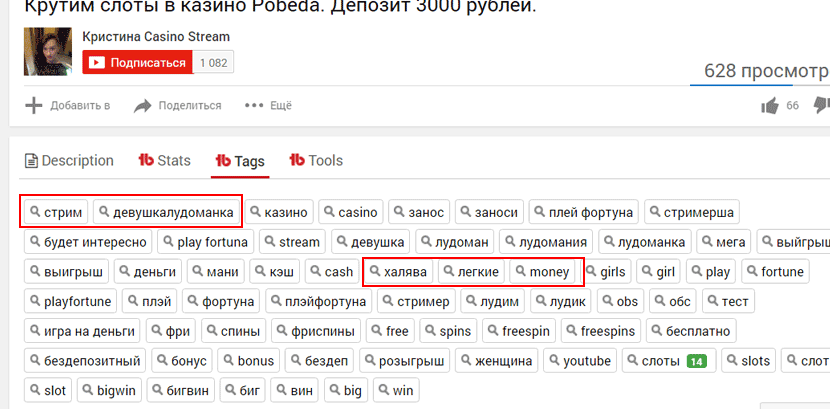This screenshot has width=830, height=409.
Task: Click the youtube tag
Action: coord(580,360)
